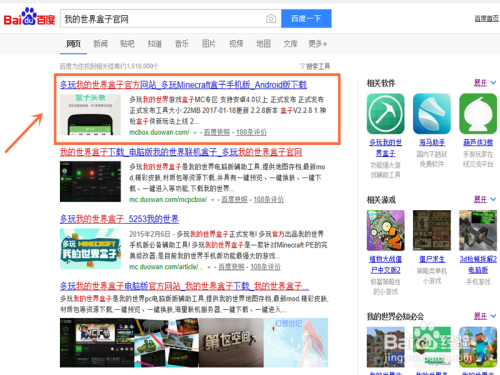Open the 音乐 tab
The image size is (500, 375).
182,43
